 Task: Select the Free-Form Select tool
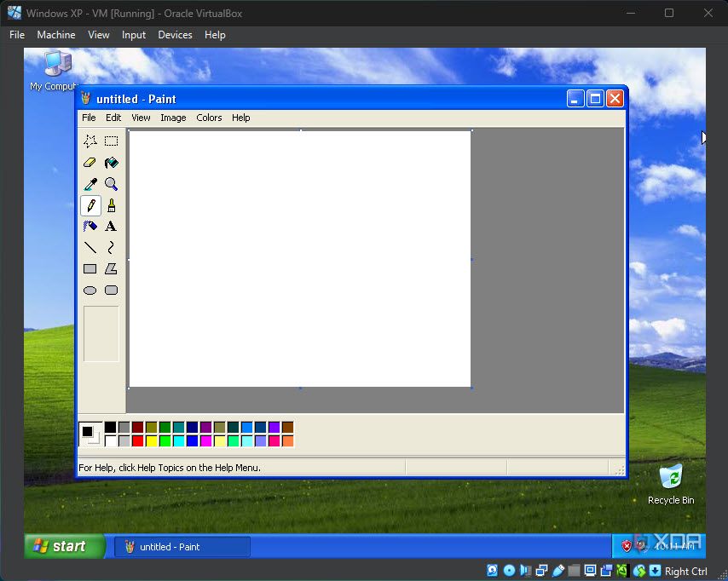pyautogui.click(x=90, y=141)
